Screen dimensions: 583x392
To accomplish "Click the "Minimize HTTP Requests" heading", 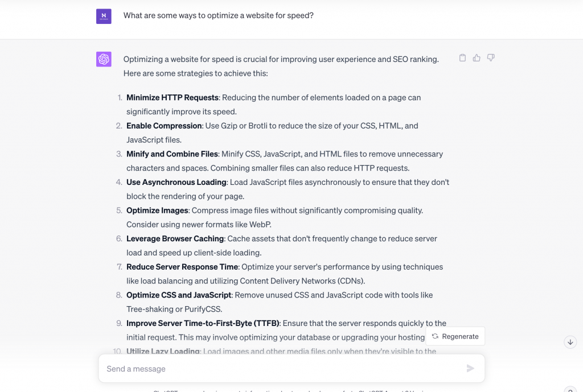I will 173,98.
